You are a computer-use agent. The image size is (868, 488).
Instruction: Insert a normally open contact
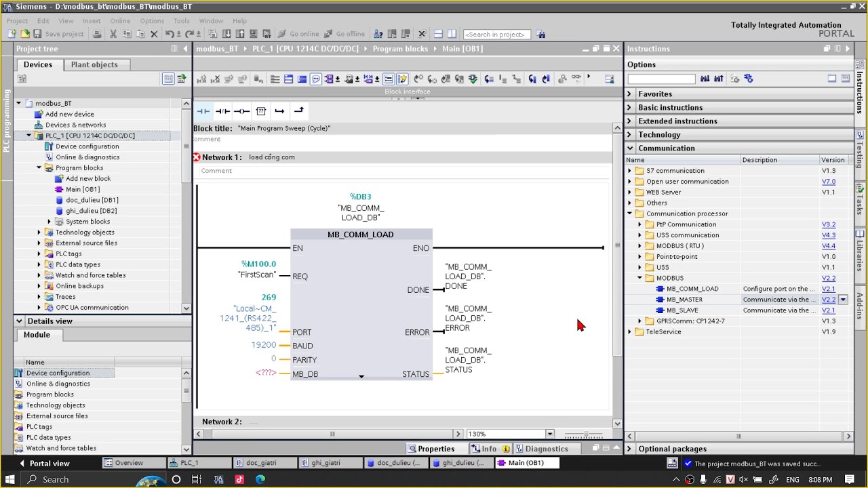(x=203, y=111)
